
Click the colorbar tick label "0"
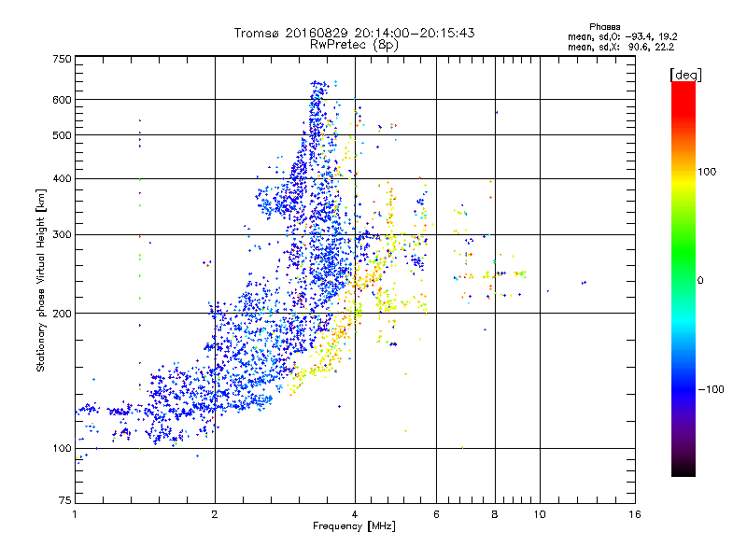(700, 281)
